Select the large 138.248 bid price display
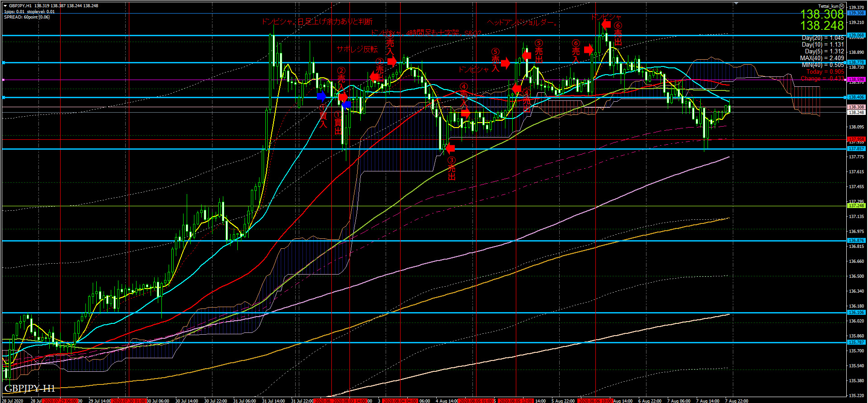868x403 pixels. [822, 26]
